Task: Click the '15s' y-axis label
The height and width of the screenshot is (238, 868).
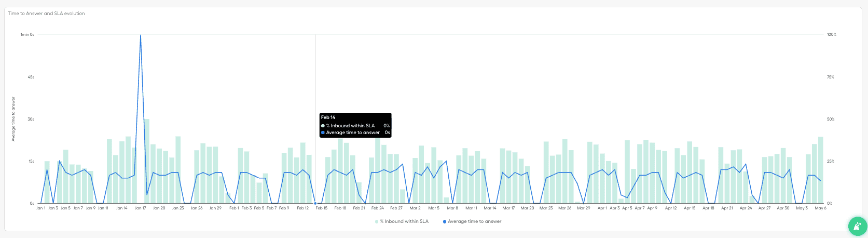Action: click(x=32, y=161)
